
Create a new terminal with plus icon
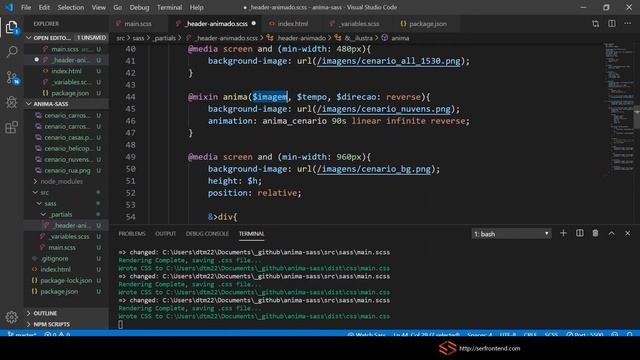563,233
